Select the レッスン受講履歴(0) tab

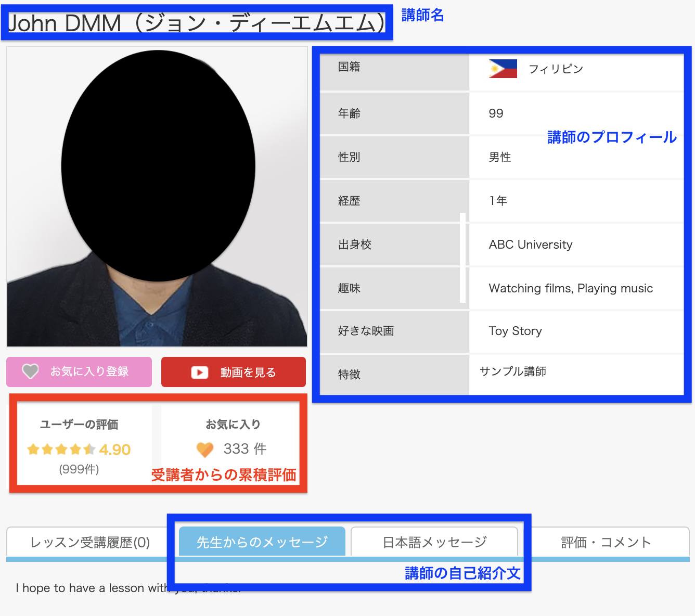coord(91,542)
